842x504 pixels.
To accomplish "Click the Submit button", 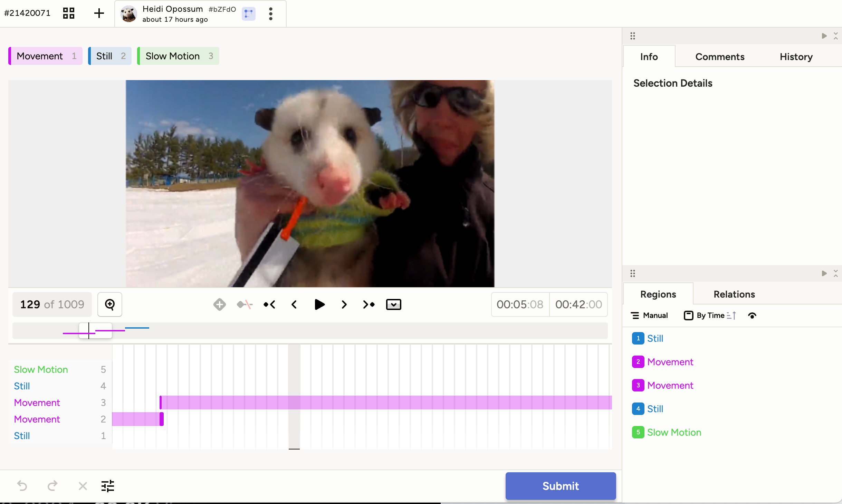I will (561, 486).
